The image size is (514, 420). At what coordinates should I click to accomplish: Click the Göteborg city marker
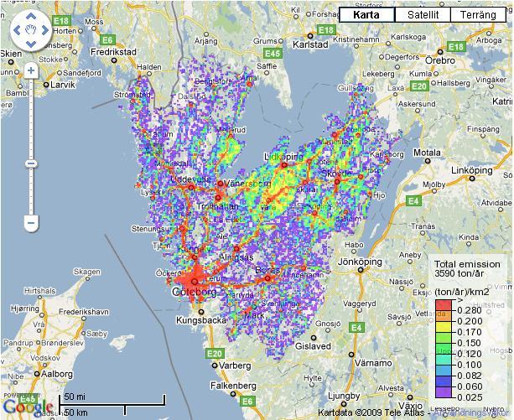pyautogui.click(x=195, y=282)
